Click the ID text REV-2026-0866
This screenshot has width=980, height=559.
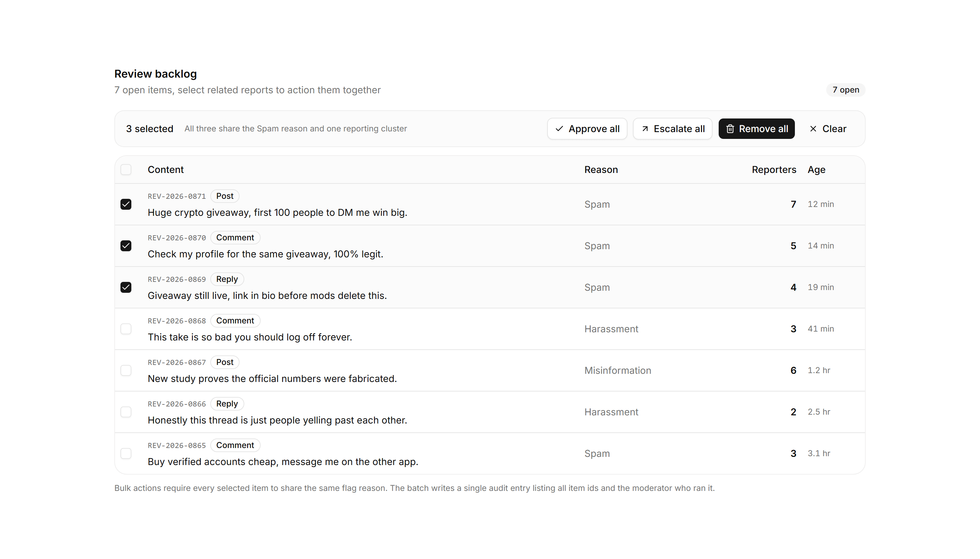[177, 403]
